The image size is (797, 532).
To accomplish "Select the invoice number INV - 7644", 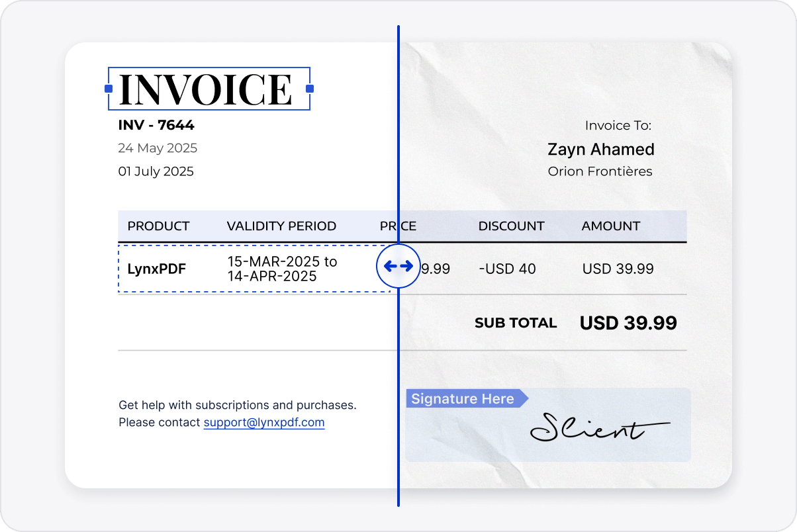I will (156, 125).
